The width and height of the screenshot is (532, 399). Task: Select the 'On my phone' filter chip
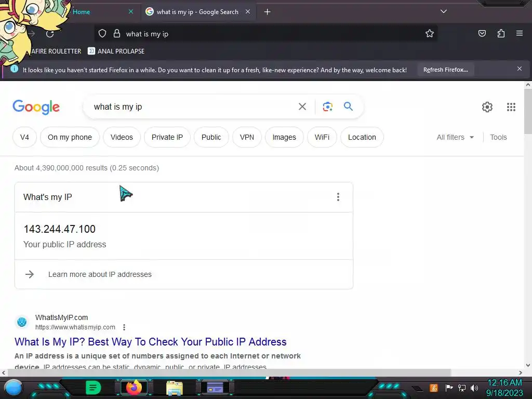coord(70,137)
